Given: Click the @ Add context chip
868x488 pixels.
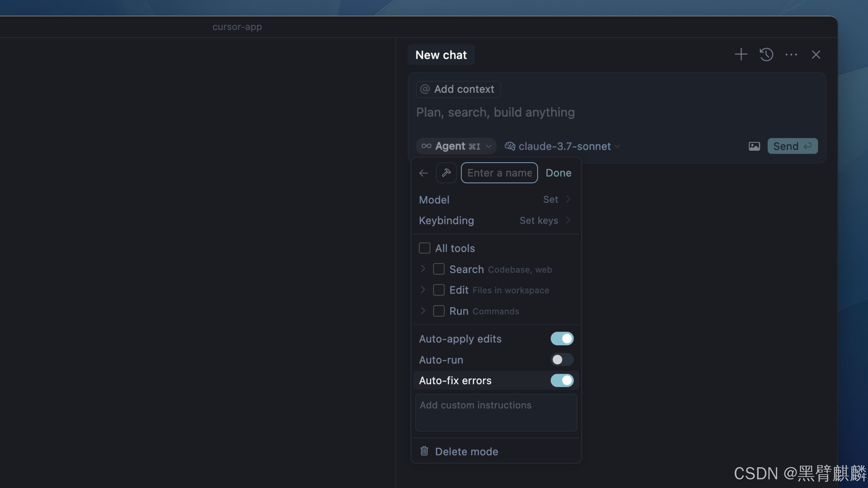Looking at the screenshot, I should 458,89.
